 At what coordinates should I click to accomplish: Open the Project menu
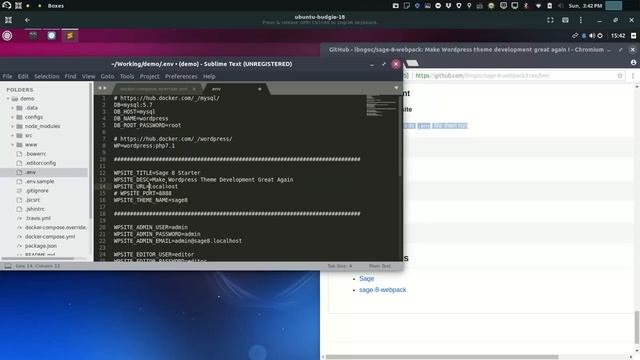click(x=149, y=76)
